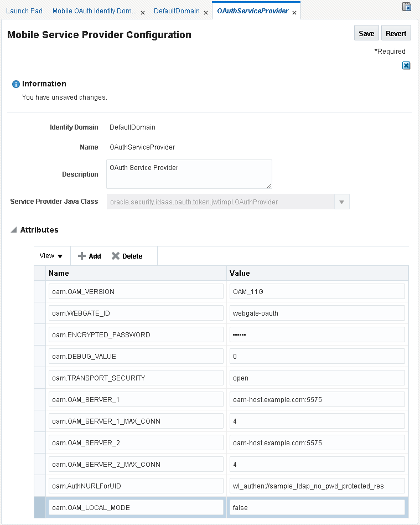Click the oam.OAM_SERVER_2 name field
This screenshot has height=525, width=420.
click(x=136, y=442)
